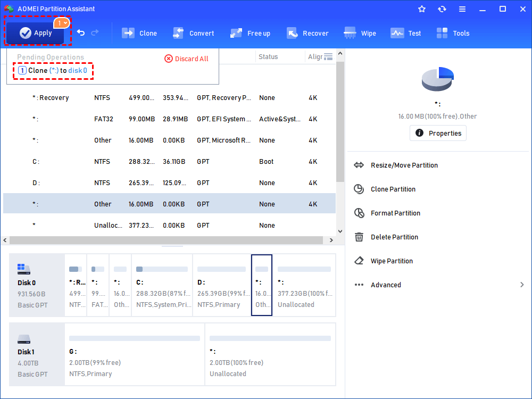Select 2.00TB unallocated block on Disk 1
This screenshot has height=399, width=532.
270,354
